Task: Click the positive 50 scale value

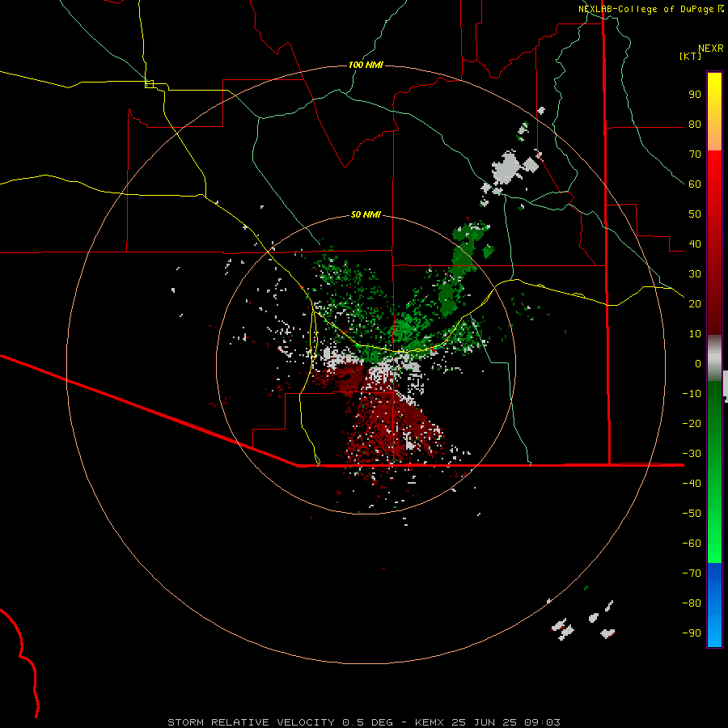Action: pos(695,214)
